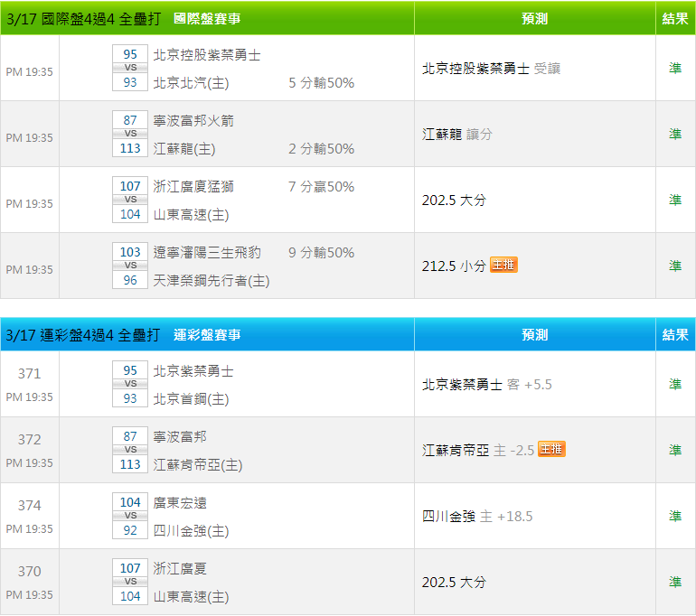Click the 主推 badge beside 江蘇肯帝亞 主 -2.5
696x616 pixels.
click(551, 449)
